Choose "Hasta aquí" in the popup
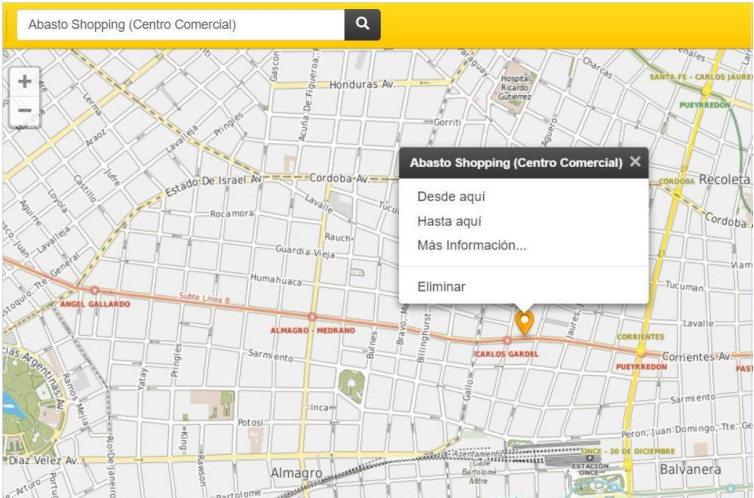 [449, 221]
